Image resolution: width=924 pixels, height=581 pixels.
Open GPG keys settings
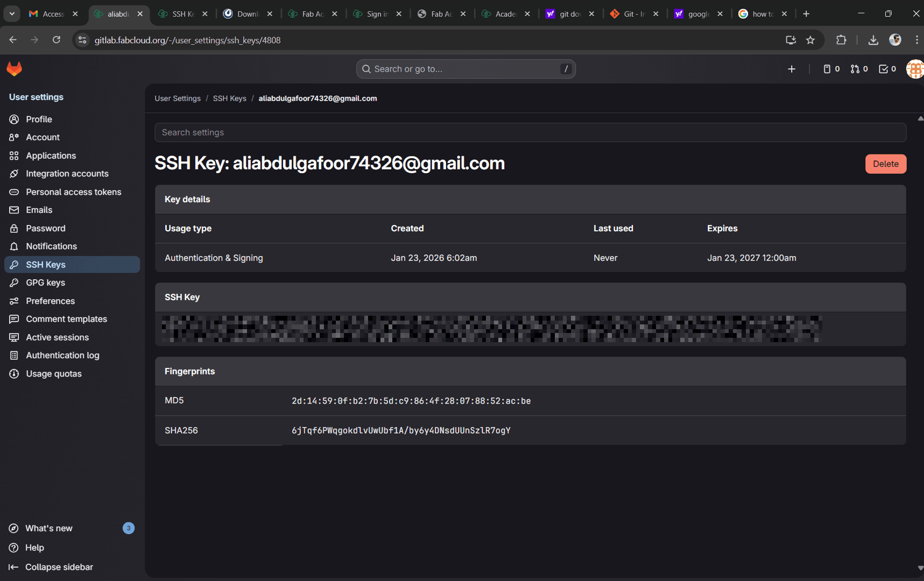(x=72, y=282)
